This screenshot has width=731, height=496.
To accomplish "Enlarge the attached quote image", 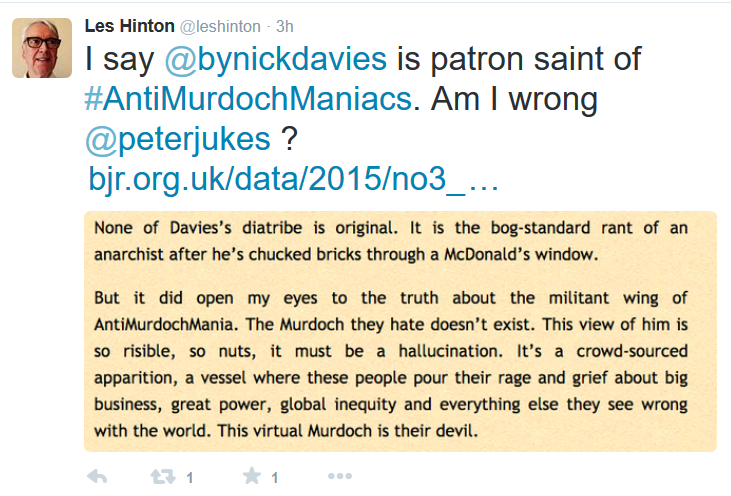I will coord(400,331).
